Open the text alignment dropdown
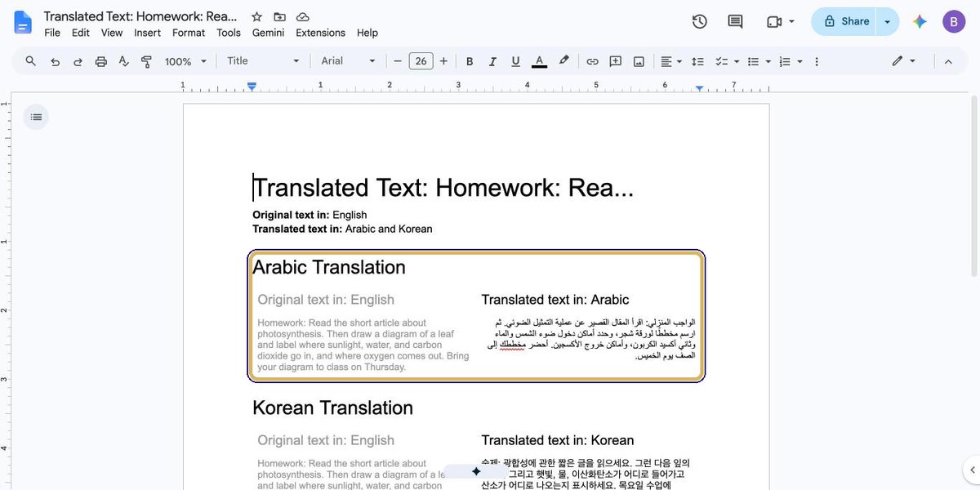 click(671, 61)
